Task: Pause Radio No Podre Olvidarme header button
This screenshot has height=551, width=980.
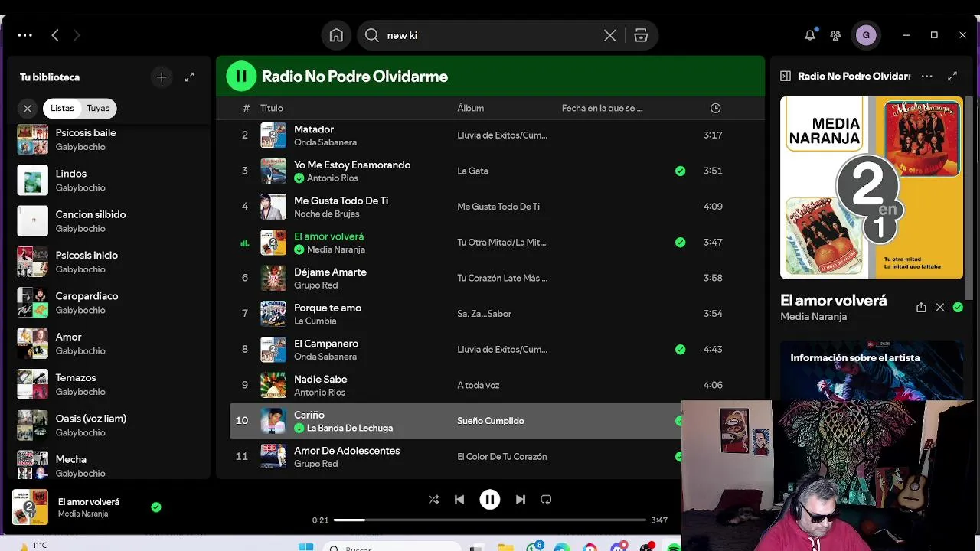Action: click(x=241, y=76)
